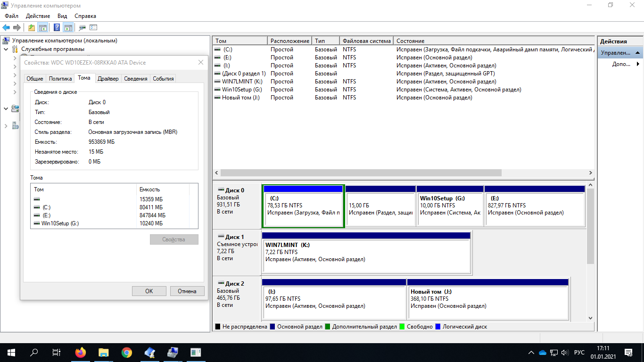Click the services and applications tree icon
This screenshot has width=644, height=362.
point(15,126)
